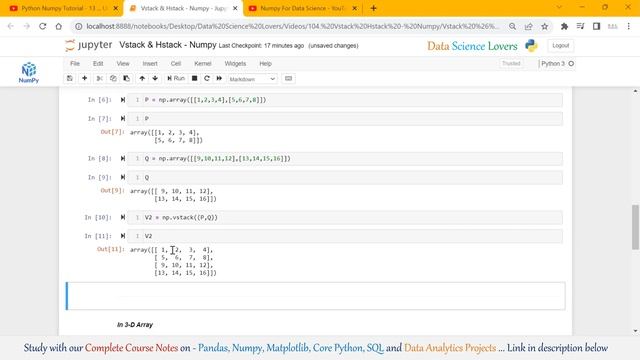Click code cell P = np.array

click(345, 100)
